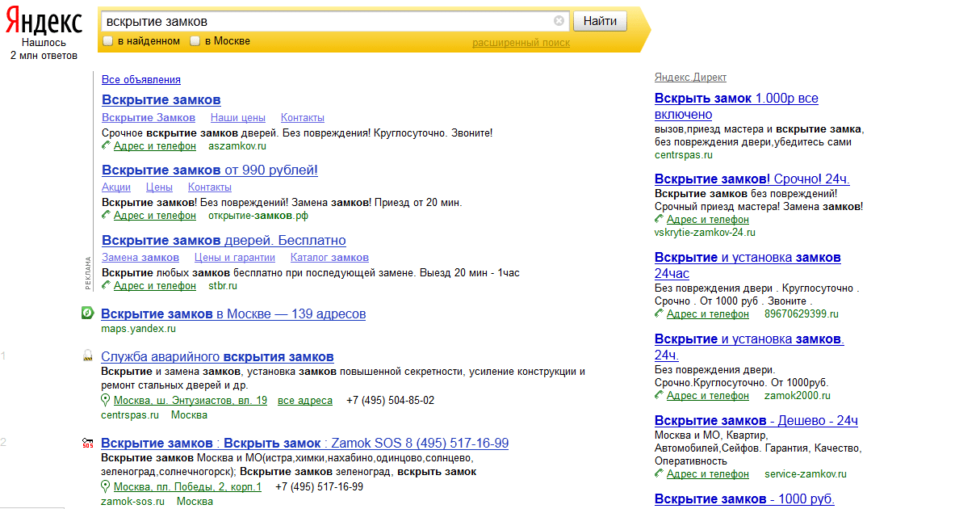980x509 pixels.
Task: Click the address «Москва, пл. Победы, 2, корп.1»
Action: (187, 487)
